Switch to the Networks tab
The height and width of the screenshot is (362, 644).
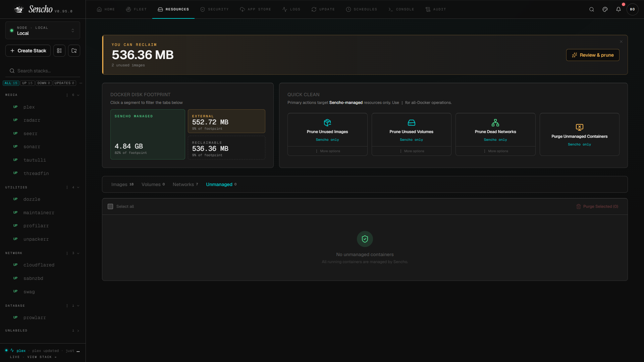(185, 184)
